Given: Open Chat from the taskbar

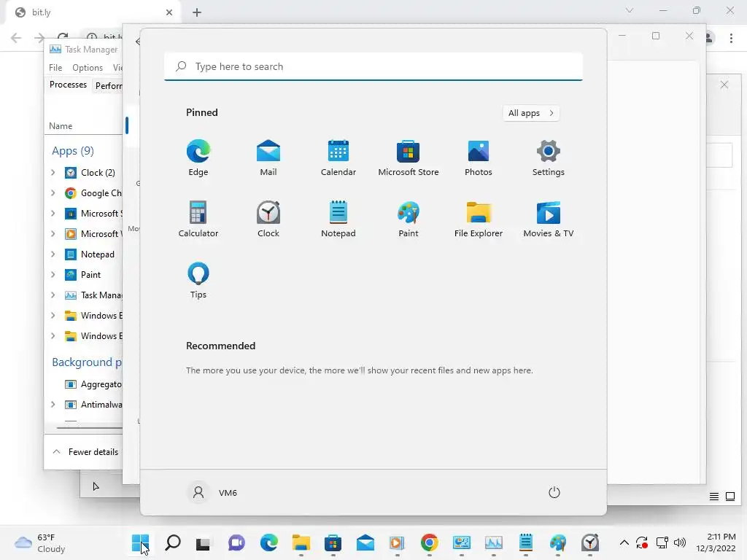Looking at the screenshot, I should [x=236, y=542].
